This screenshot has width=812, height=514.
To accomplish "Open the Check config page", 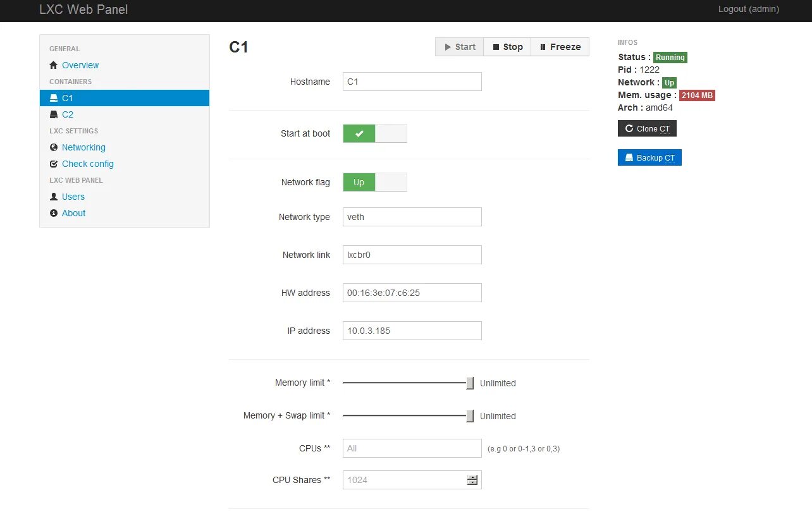I will (88, 164).
